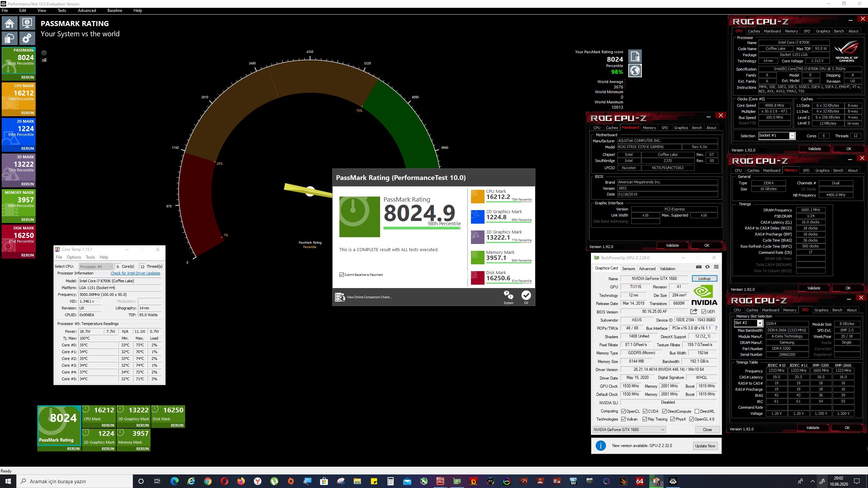
Task: Expand the Select CPU dropdown in Core Temp
Action: click(96, 266)
